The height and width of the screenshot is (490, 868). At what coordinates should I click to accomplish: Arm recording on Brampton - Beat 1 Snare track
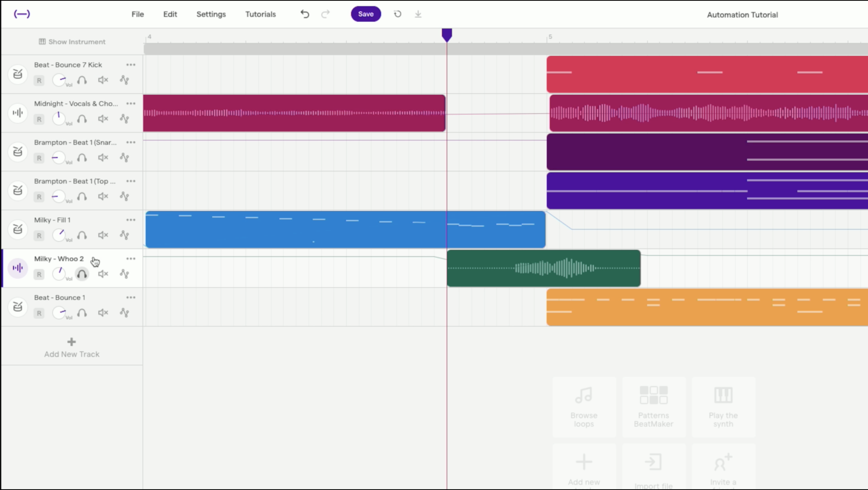coord(39,158)
